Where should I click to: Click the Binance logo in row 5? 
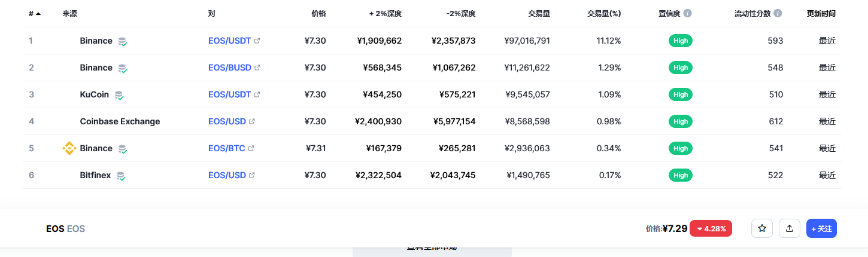69,148
